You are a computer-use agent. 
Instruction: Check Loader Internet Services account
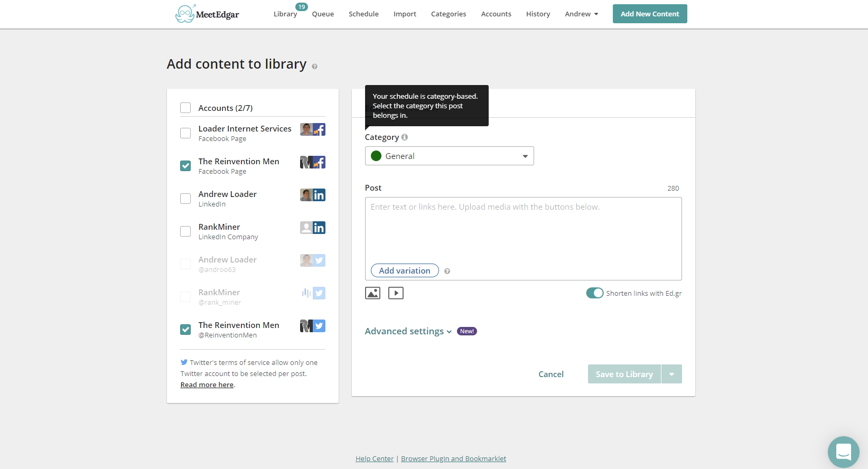(x=185, y=133)
